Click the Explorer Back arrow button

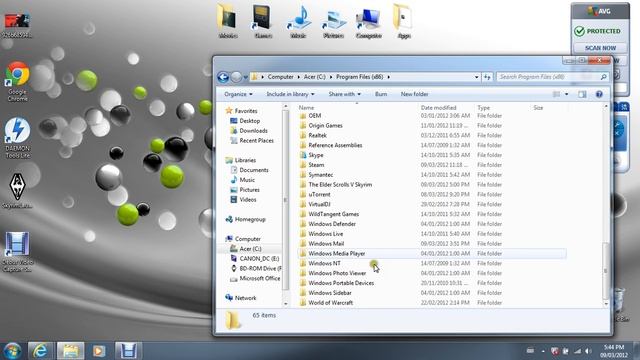(x=223, y=77)
